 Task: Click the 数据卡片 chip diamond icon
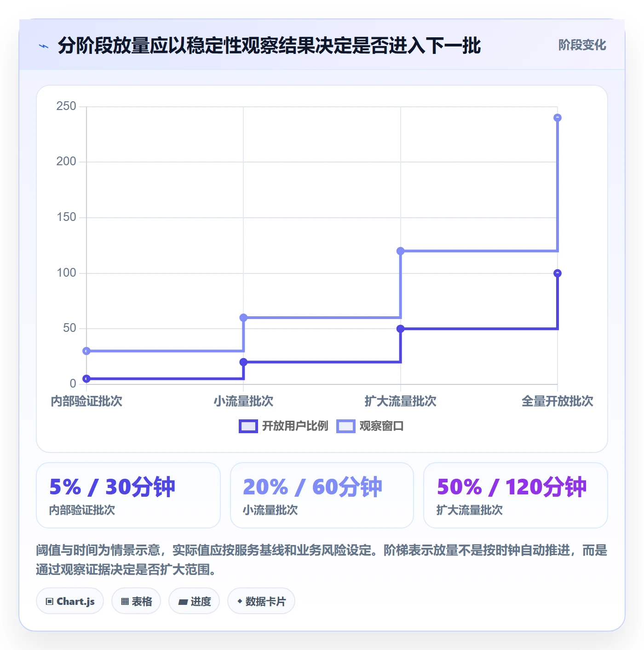tap(240, 601)
